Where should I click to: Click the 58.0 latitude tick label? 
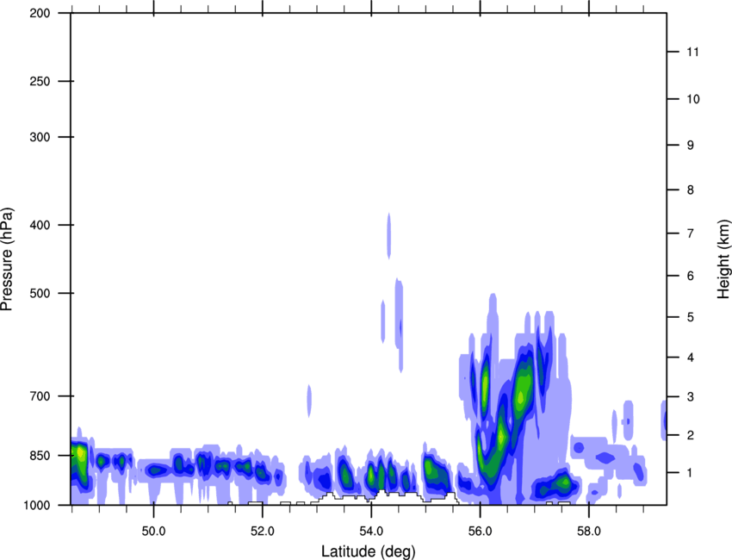coord(589,532)
